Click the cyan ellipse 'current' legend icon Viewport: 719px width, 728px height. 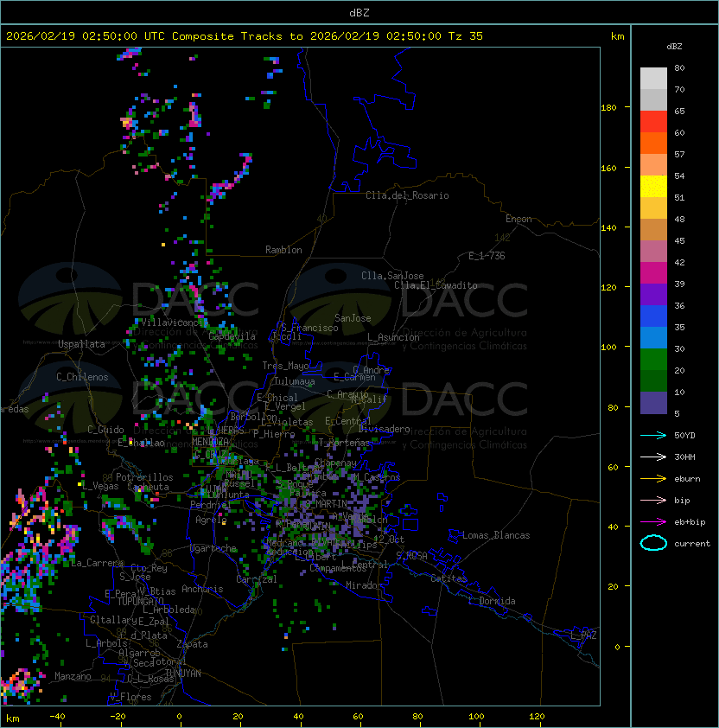[x=653, y=543]
